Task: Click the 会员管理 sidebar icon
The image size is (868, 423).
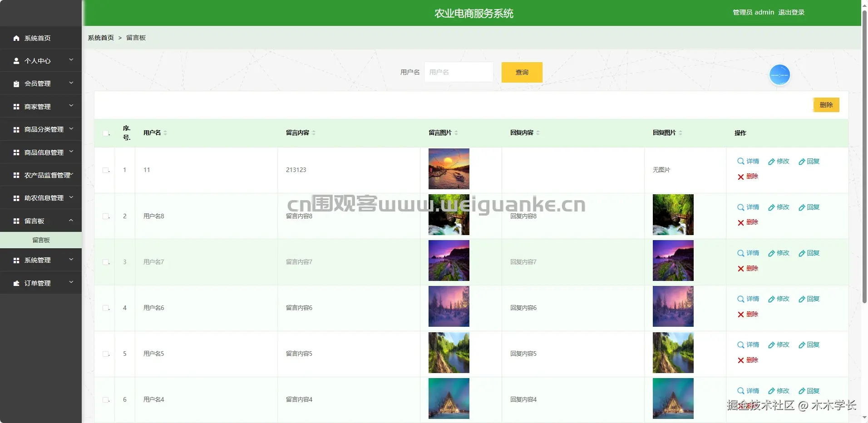Action: tap(16, 83)
